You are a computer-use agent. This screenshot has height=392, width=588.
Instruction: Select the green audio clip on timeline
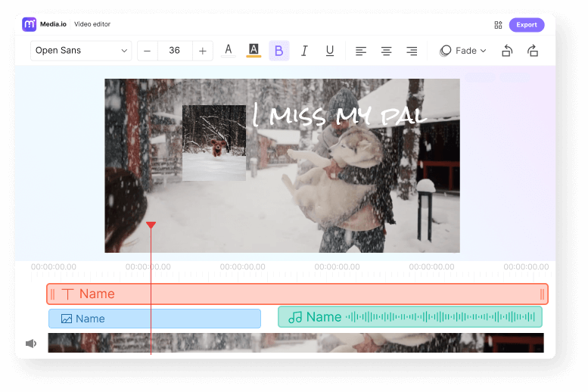[x=409, y=317]
